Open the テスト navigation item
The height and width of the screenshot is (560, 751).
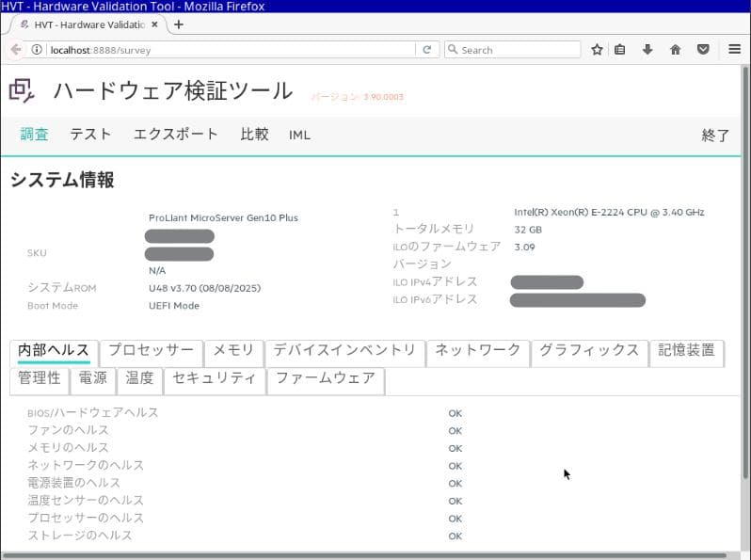(x=90, y=135)
